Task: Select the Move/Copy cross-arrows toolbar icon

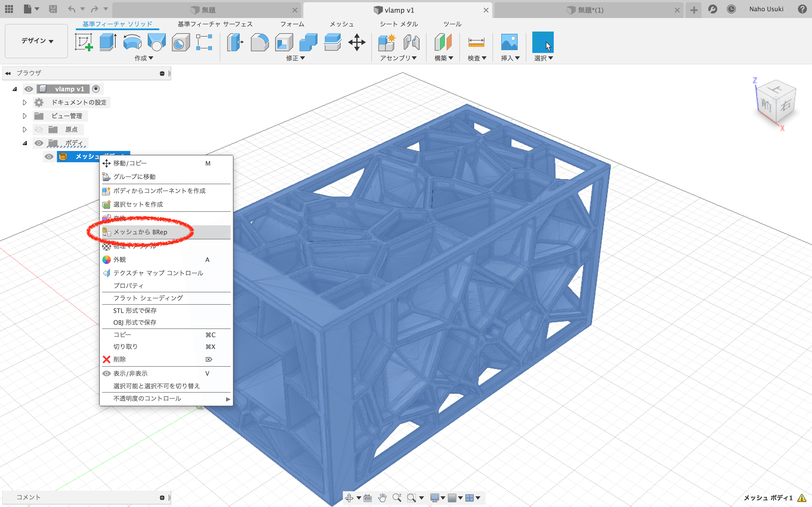Action: (x=356, y=42)
